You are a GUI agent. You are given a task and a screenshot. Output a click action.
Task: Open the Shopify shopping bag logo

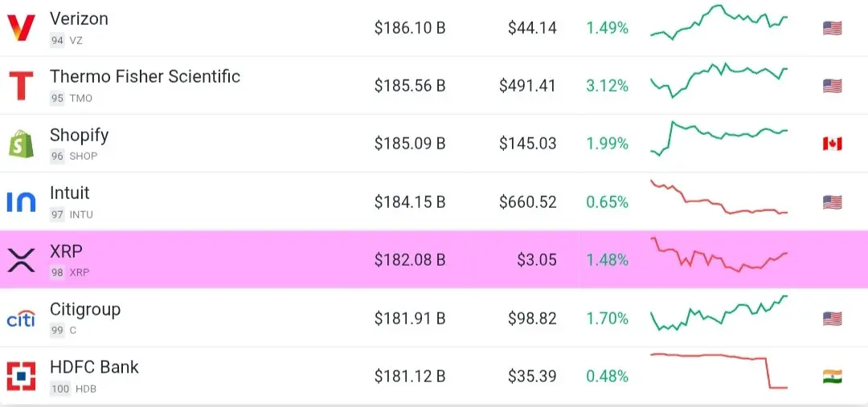point(21,144)
